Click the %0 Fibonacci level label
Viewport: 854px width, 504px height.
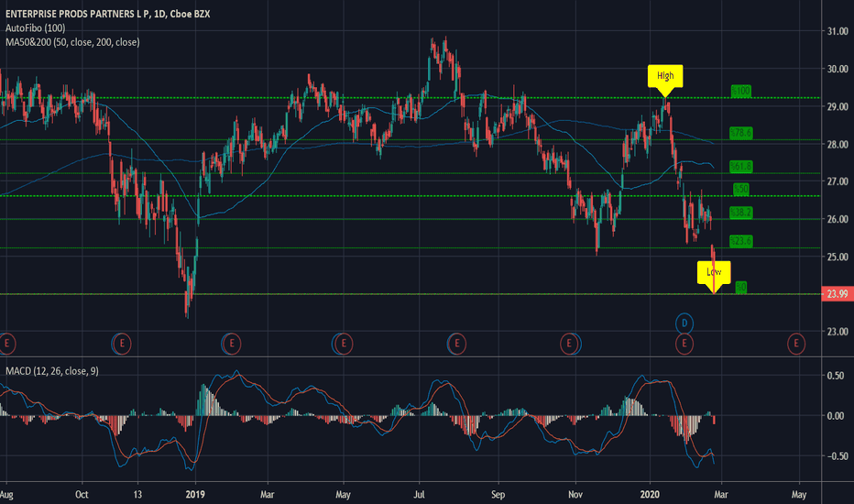pos(740,287)
